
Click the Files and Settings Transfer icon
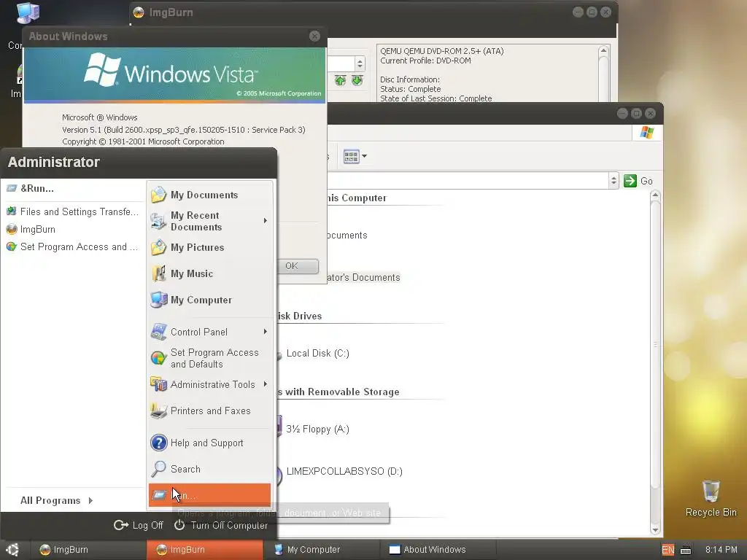point(12,211)
